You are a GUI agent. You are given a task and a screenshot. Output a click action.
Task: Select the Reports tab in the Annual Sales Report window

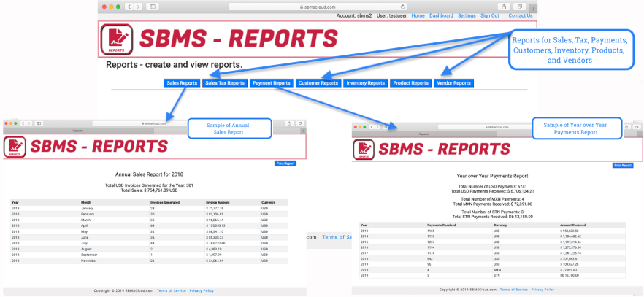(78, 131)
